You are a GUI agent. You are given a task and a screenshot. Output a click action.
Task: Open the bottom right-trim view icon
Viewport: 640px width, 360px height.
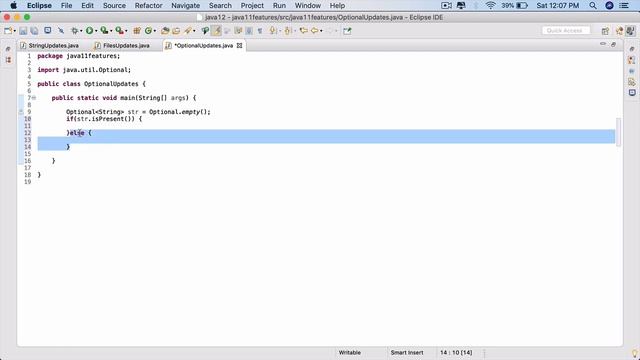coord(632,93)
